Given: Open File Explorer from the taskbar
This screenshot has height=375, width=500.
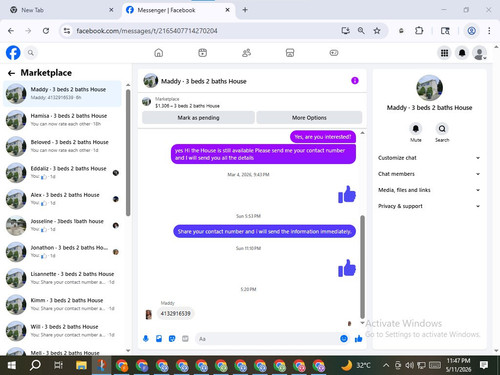Looking at the screenshot, I should click(x=81, y=365).
